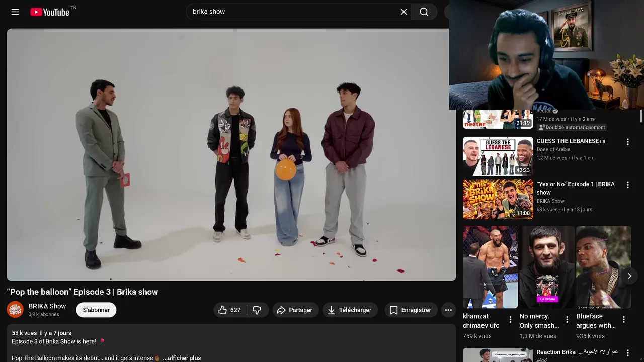The width and height of the screenshot is (644, 362).
Task: Open Dose of Arabia channel name
Action: [x=553, y=149]
